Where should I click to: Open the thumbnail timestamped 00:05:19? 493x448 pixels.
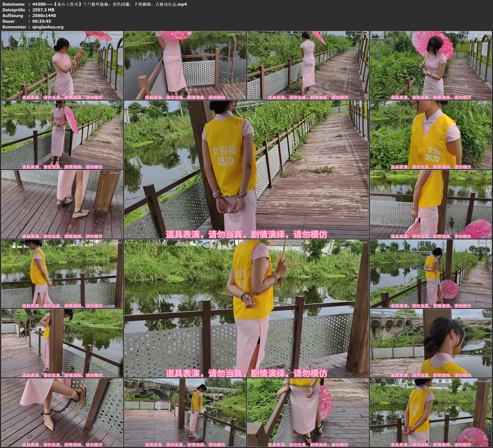pos(308,65)
